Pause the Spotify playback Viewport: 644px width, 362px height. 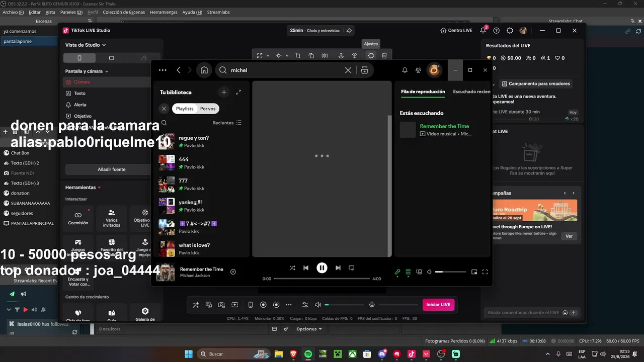click(x=322, y=268)
